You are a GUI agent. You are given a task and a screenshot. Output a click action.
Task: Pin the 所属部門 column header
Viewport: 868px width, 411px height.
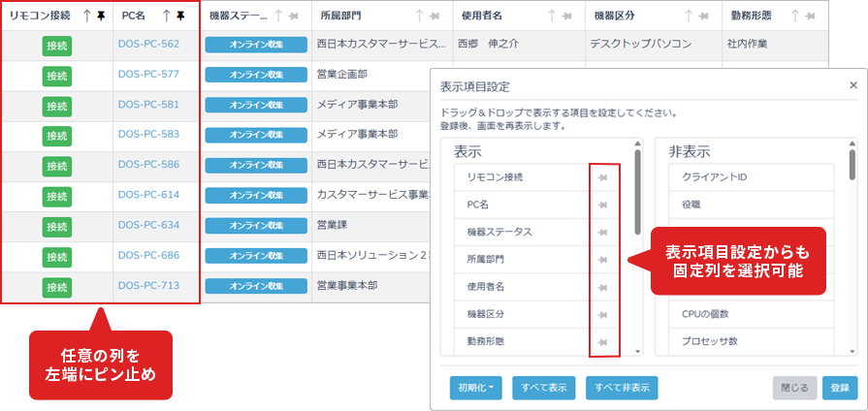click(435, 16)
